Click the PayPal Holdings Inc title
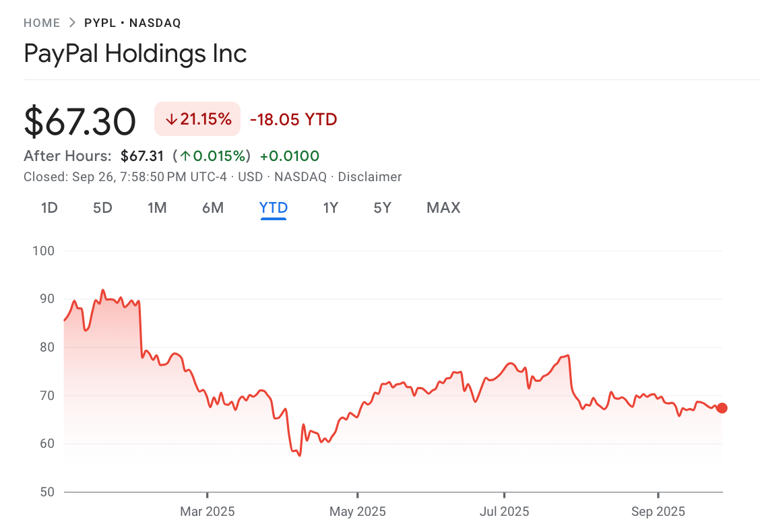This screenshot has width=760, height=532. tap(135, 54)
